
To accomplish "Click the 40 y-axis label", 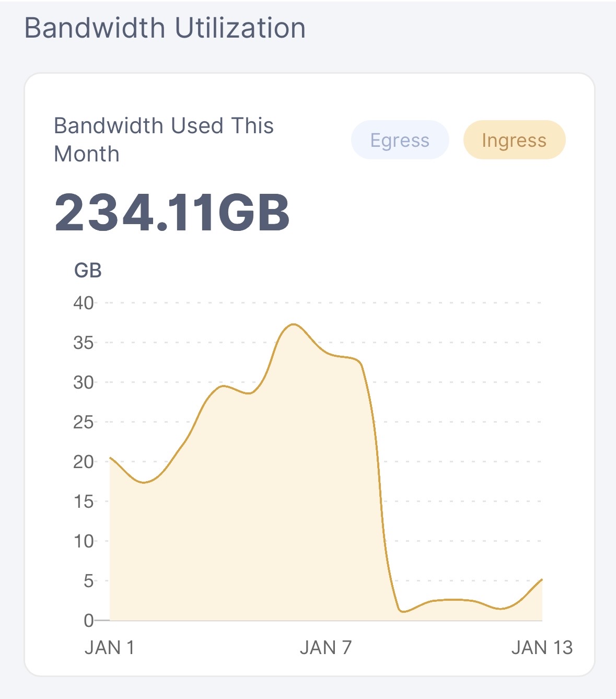I will point(84,303).
